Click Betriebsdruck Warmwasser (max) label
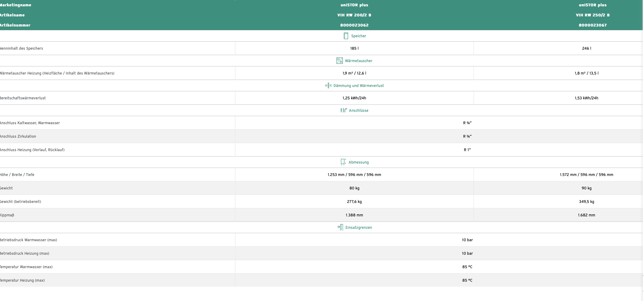Screen dimensions: 644x301 click(x=29, y=240)
